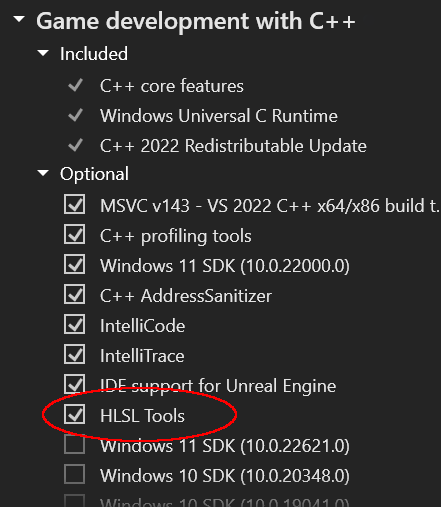Toggle the IntelliCode checkbox off
The width and height of the screenshot is (441, 507).
(x=74, y=324)
